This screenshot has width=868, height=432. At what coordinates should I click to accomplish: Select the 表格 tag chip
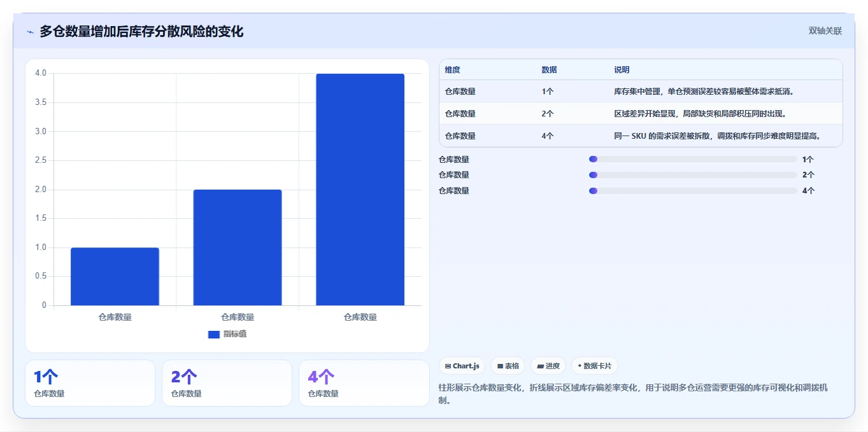point(508,366)
